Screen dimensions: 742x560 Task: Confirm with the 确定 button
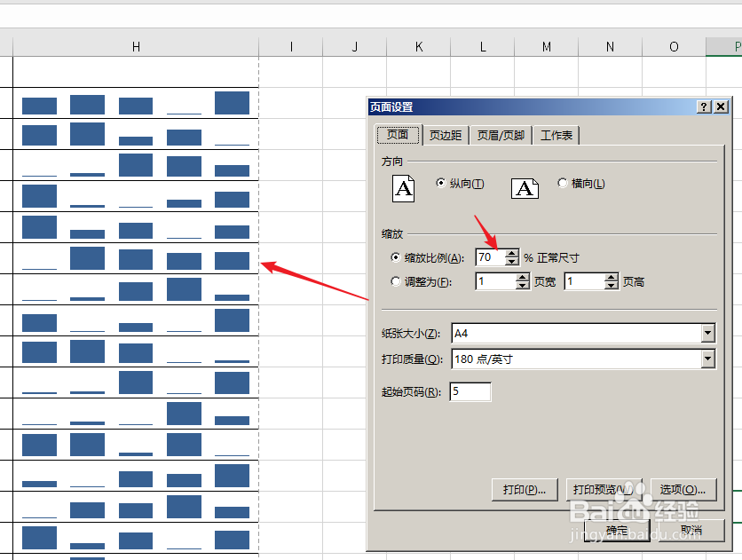pyautogui.click(x=617, y=531)
